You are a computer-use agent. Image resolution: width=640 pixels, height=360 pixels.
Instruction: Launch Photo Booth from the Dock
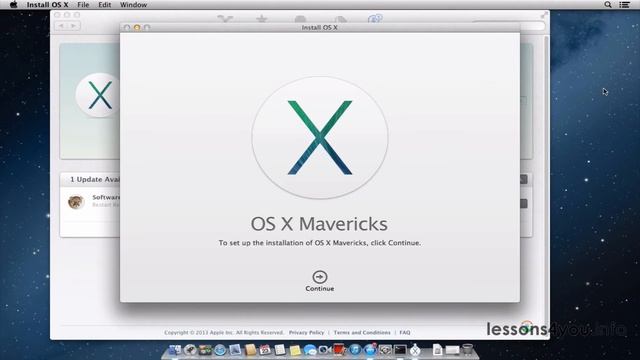pos(340,350)
